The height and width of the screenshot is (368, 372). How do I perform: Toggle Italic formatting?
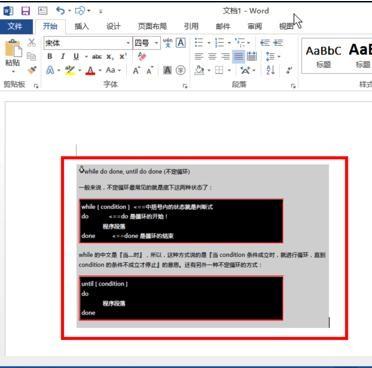[63, 57]
